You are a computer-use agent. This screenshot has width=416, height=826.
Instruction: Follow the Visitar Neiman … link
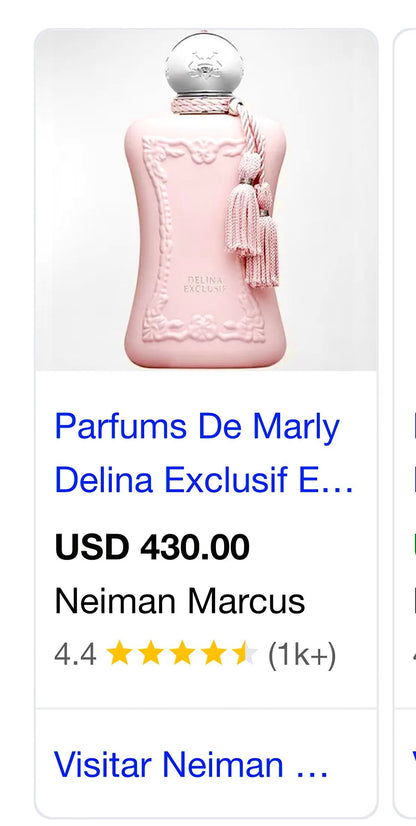(x=191, y=764)
